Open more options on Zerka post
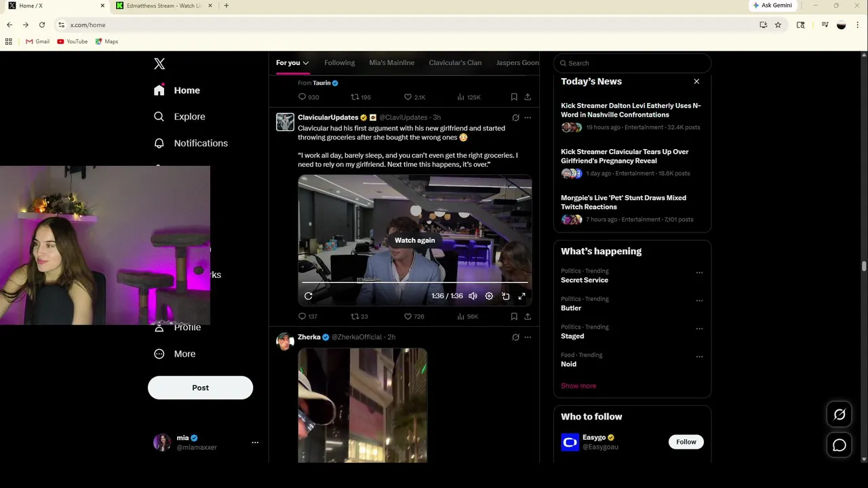This screenshot has width=868, height=488. point(528,338)
